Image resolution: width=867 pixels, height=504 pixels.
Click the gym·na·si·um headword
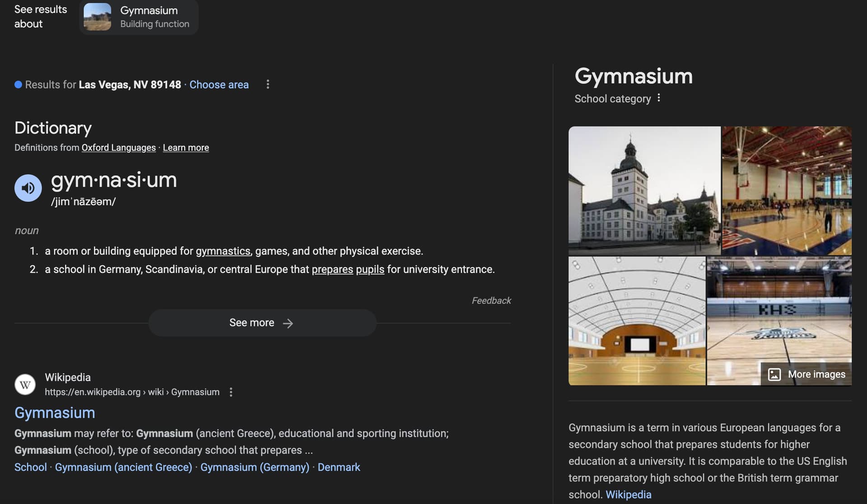pyautogui.click(x=114, y=180)
